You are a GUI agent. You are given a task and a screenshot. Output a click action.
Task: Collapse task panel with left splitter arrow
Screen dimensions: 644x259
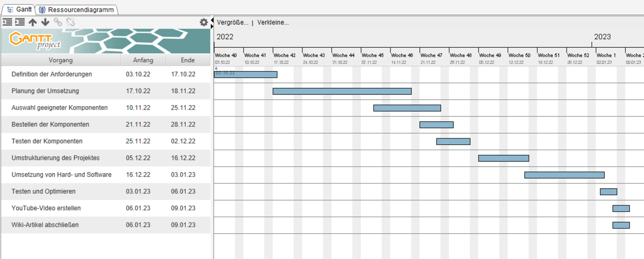(x=212, y=19)
